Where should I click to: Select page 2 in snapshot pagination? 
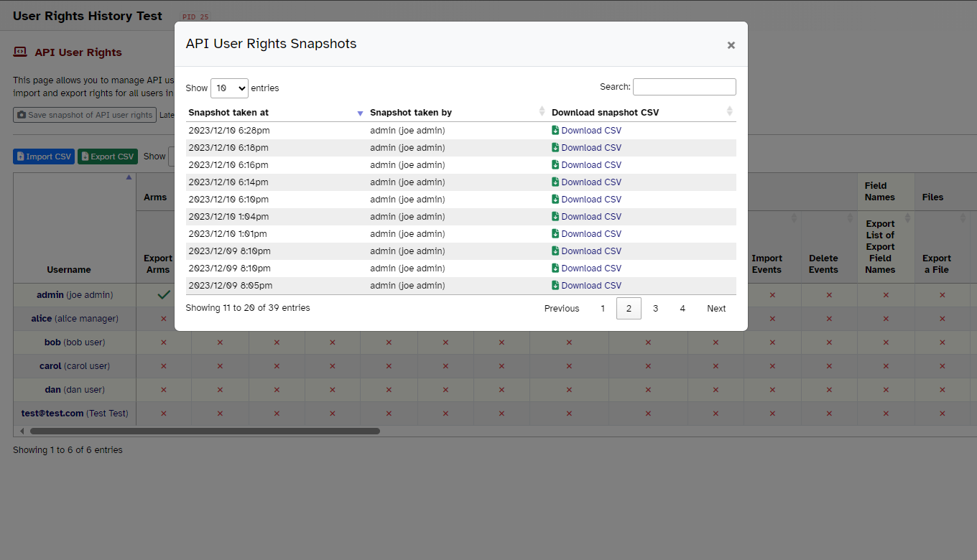(629, 309)
